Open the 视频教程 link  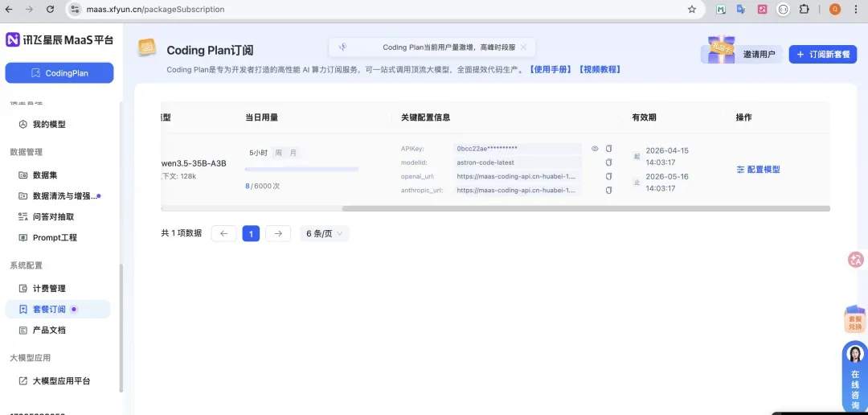coord(599,70)
